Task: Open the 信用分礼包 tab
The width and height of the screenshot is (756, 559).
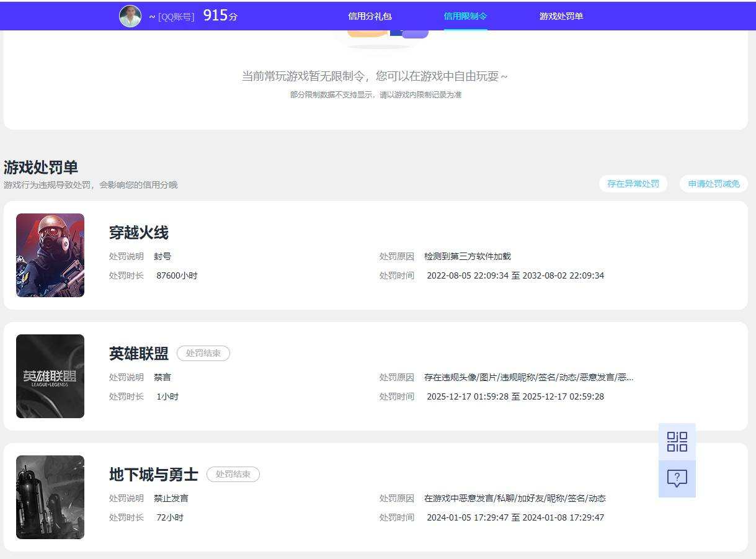Action: pyautogui.click(x=370, y=16)
